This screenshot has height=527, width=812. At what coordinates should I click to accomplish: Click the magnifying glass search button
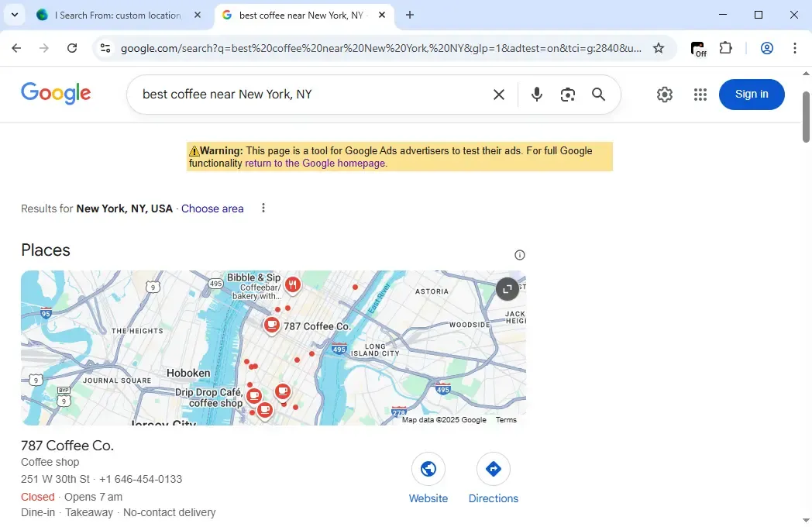(x=598, y=95)
